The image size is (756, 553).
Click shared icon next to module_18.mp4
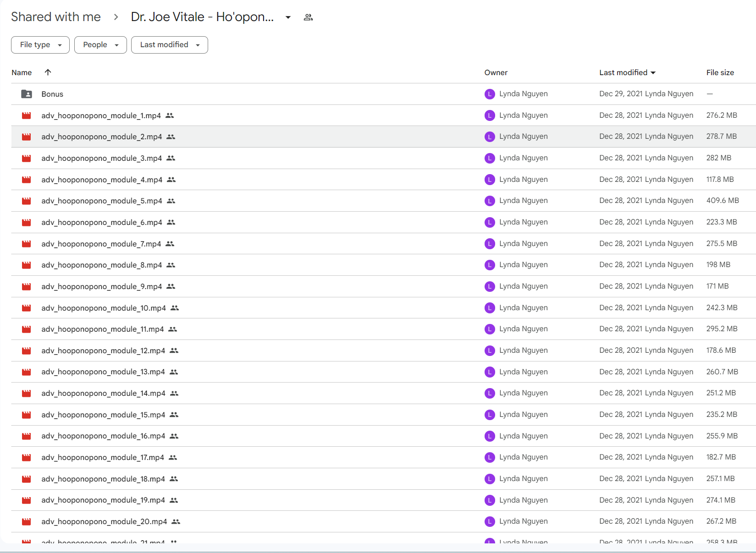pyautogui.click(x=174, y=479)
